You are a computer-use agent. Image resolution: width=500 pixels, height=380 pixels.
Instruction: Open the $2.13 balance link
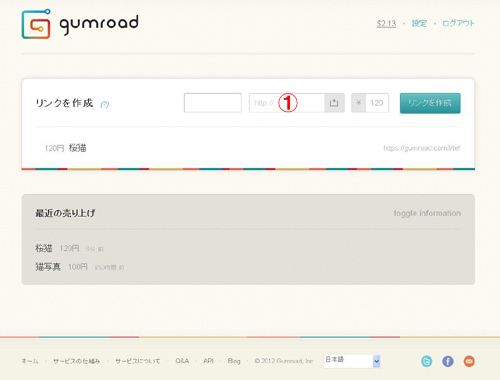click(386, 23)
